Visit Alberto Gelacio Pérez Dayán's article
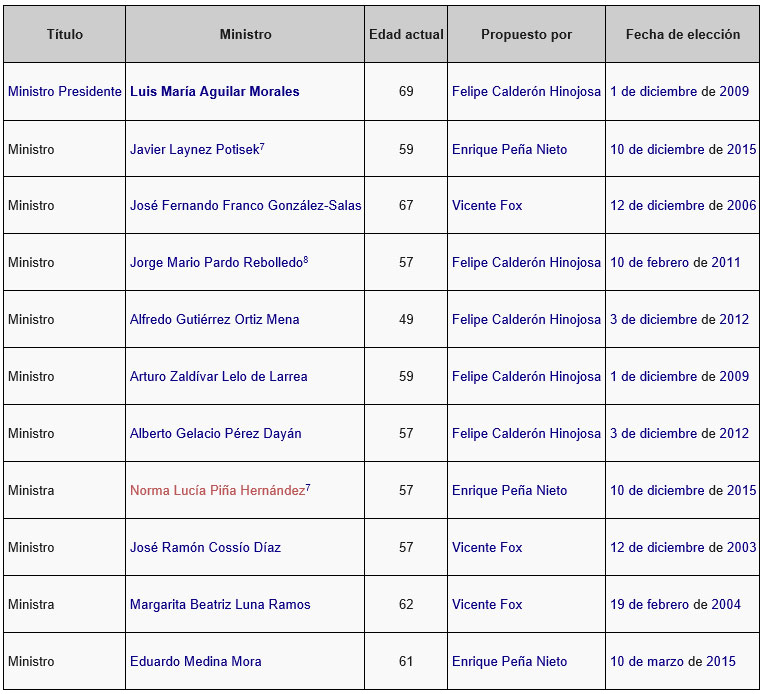This screenshot has height=694, width=763. pyautogui.click(x=215, y=434)
